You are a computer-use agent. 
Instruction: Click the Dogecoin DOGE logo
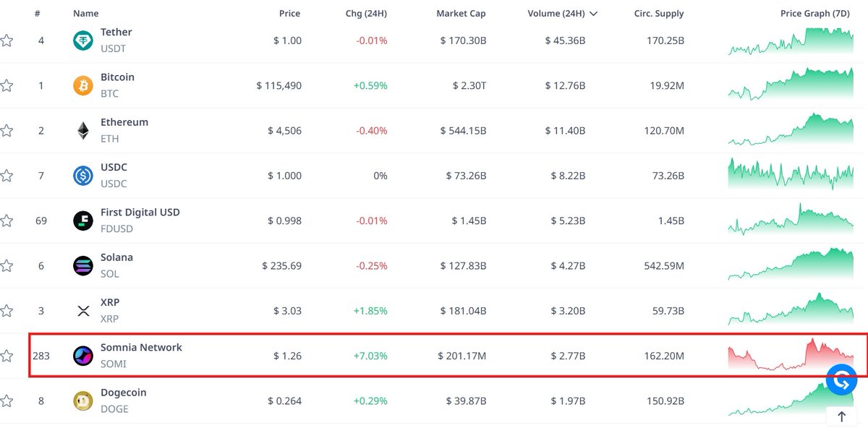click(82, 401)
